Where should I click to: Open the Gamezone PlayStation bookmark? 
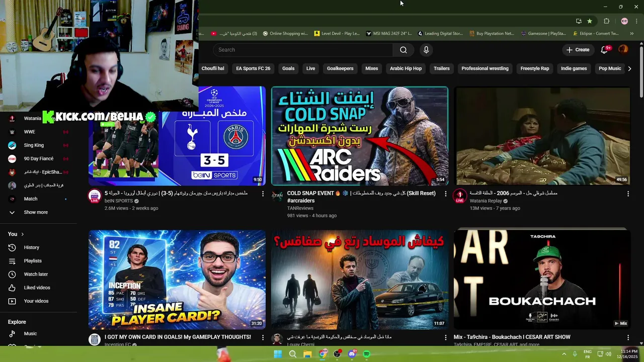pos(543,34)
